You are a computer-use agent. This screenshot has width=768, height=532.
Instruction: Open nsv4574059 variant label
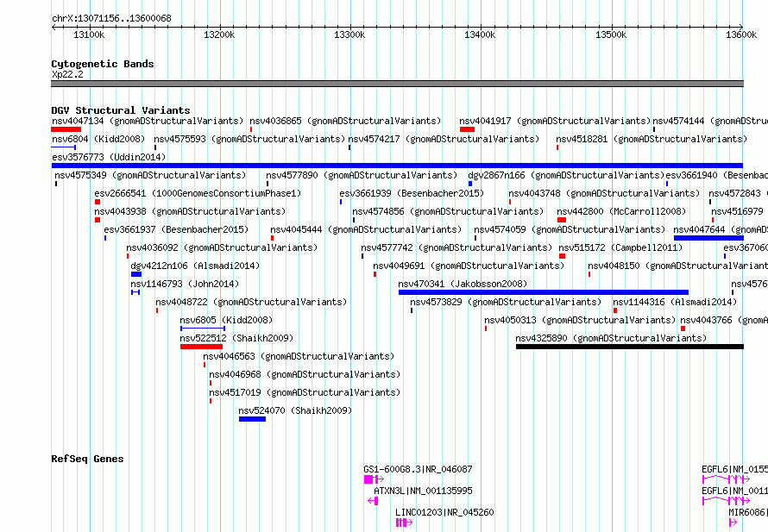pos(570,229)
